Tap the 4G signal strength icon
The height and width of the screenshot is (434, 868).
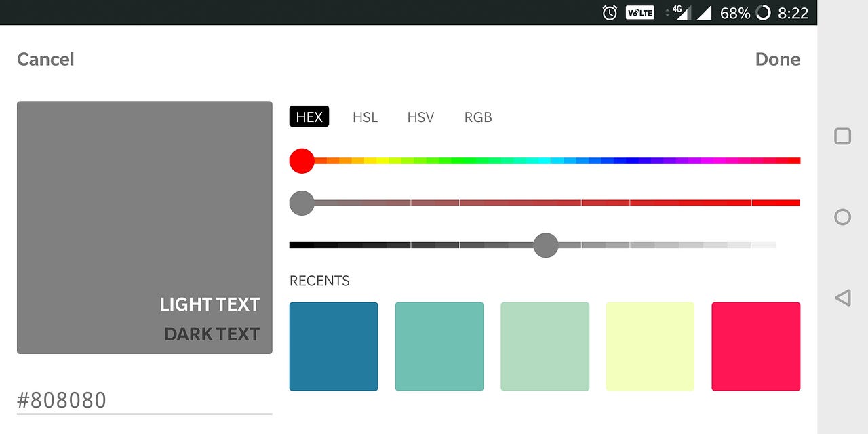[x=682, y=12]
